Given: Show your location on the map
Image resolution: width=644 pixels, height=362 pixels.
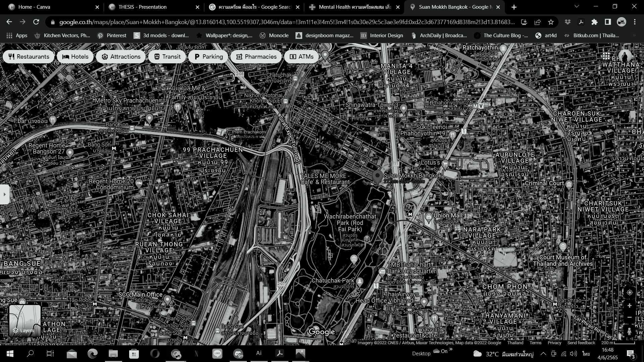Looking at the screenshot, I should tap(629, 292).
